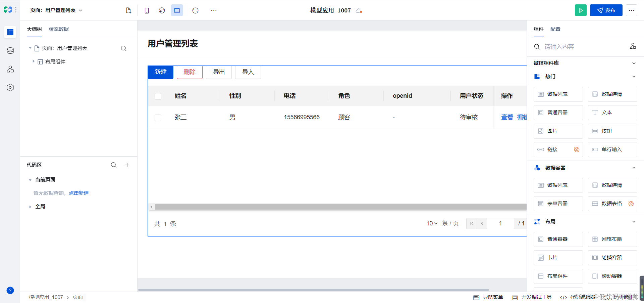Switch to mobile phone preview icon

pyautogui.click(x=147, y=10)
